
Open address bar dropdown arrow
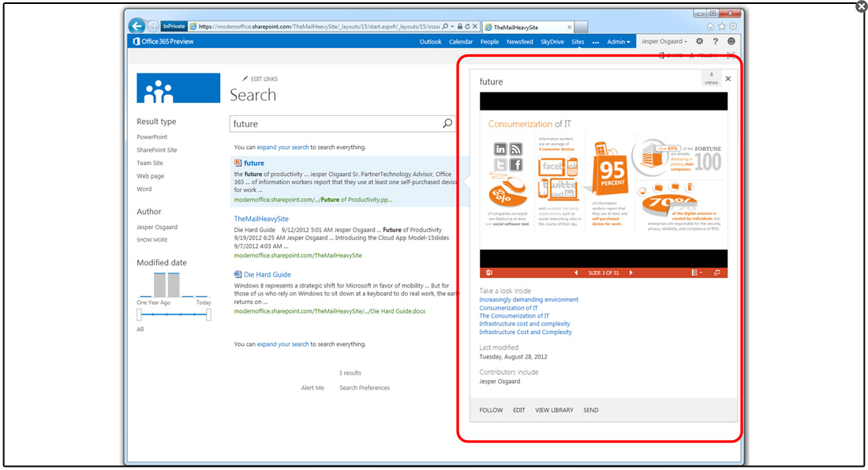[x=453, y=26]
